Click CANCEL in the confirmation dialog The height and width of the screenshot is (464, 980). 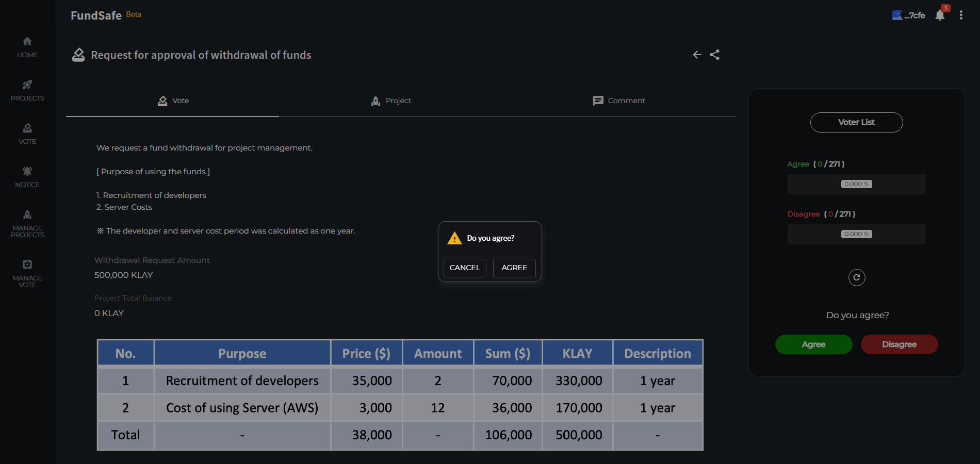tap(465, 268)
